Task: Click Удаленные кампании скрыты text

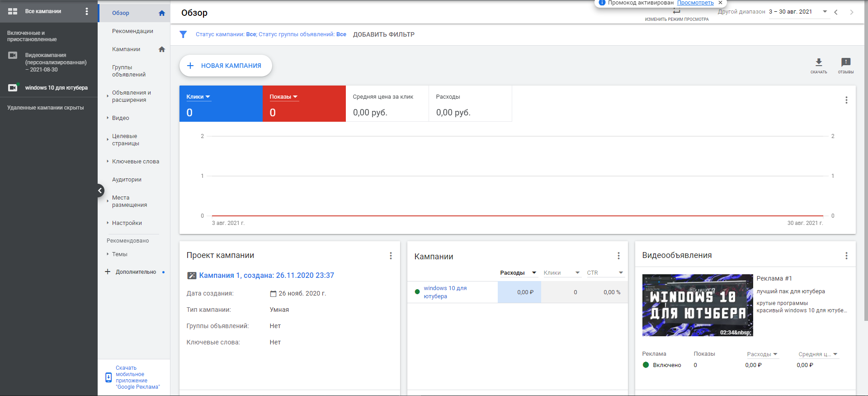Action: tap(45, 108)
